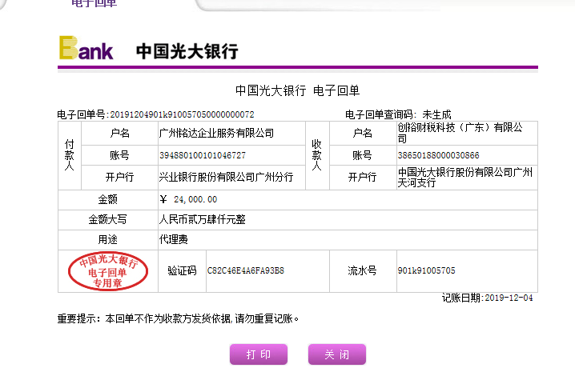Click the Bank logo icon

(86, 48)
